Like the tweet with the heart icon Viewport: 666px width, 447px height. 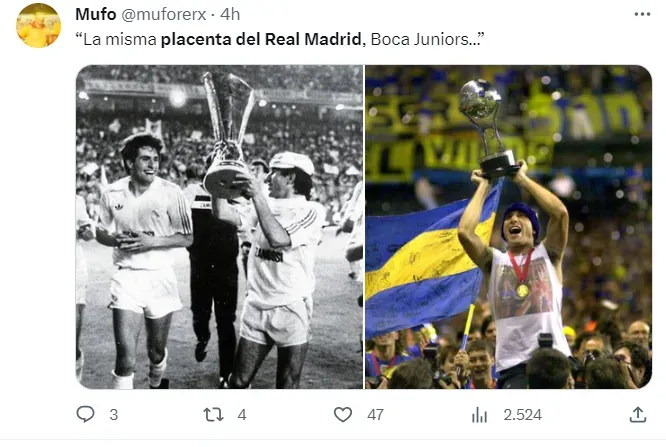343,414
